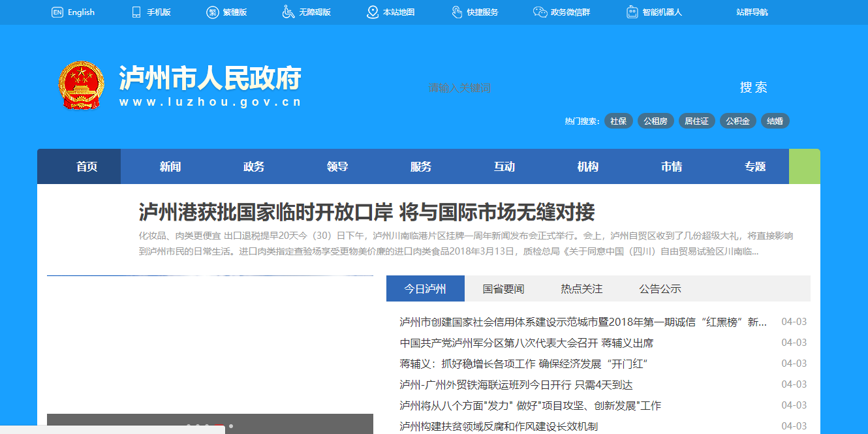Click the national emblem logo
The height and width of the screenshot is (434, 868).
pyautogui.click(x=81, y=86)
